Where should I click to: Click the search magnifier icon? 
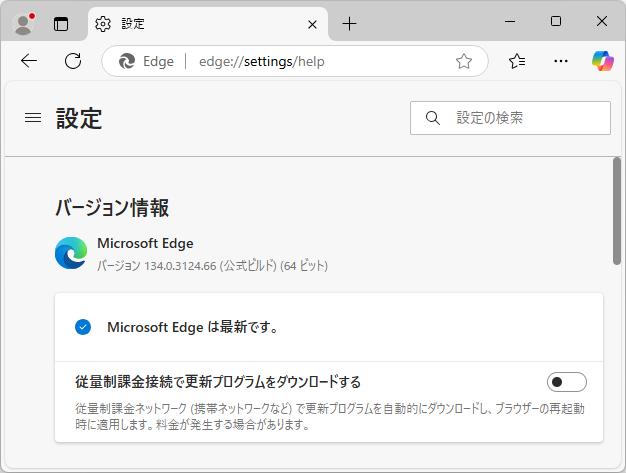pos(433,118)
